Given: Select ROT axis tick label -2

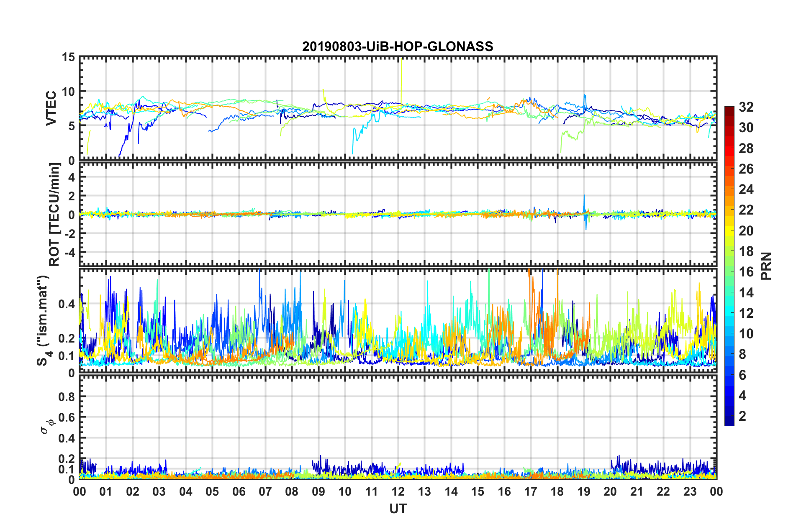Looking at the screenshot, I should tap(70, 234).
